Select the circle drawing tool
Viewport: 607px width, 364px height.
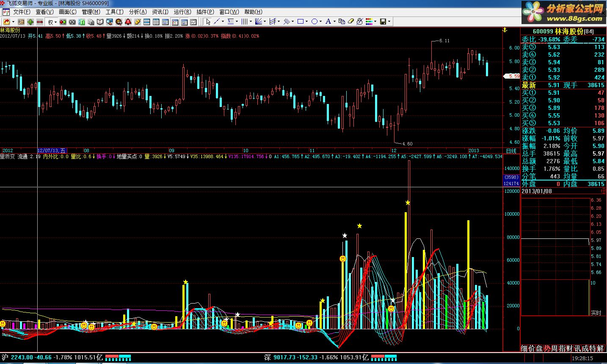[x=315, y=22]
